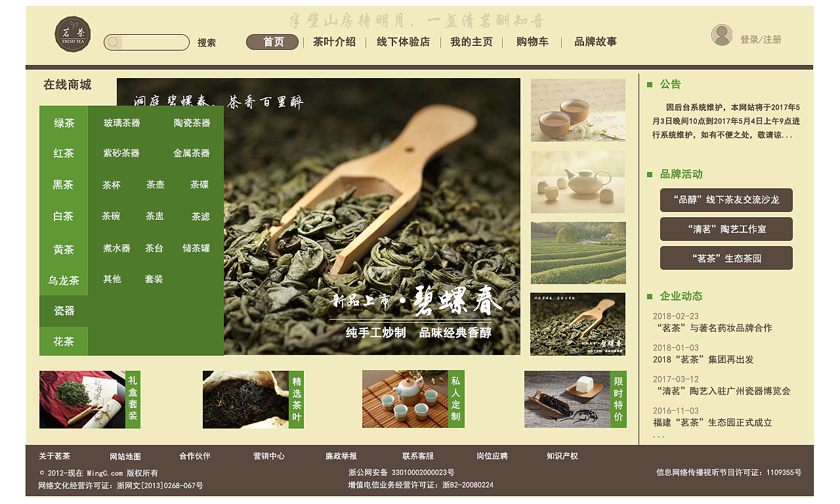Open news “茗茶”与著名药妆品牌合作

point(715,328)
